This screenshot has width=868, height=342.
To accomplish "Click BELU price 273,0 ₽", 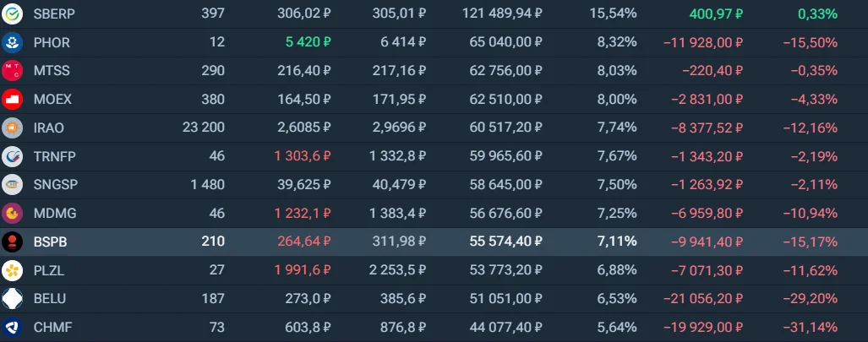I will pyautogui.click(x=308, y=299).
